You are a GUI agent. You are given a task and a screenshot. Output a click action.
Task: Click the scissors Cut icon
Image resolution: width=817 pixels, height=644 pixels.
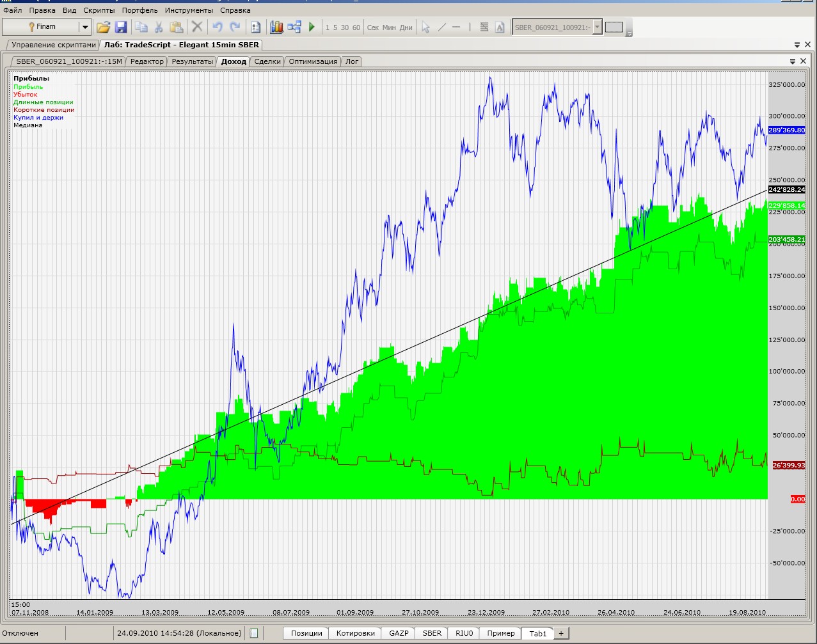(159, 27)
